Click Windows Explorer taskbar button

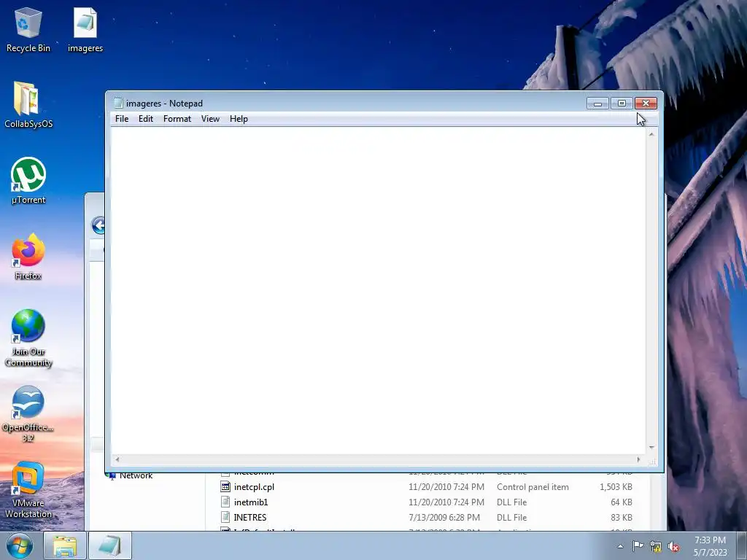pyautogui.click(x=65, y=545)
